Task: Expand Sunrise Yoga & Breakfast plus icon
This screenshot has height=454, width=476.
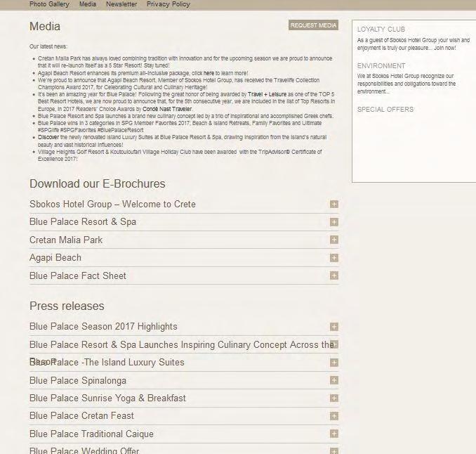Action: pyautogui.click(x=334, y=398)
